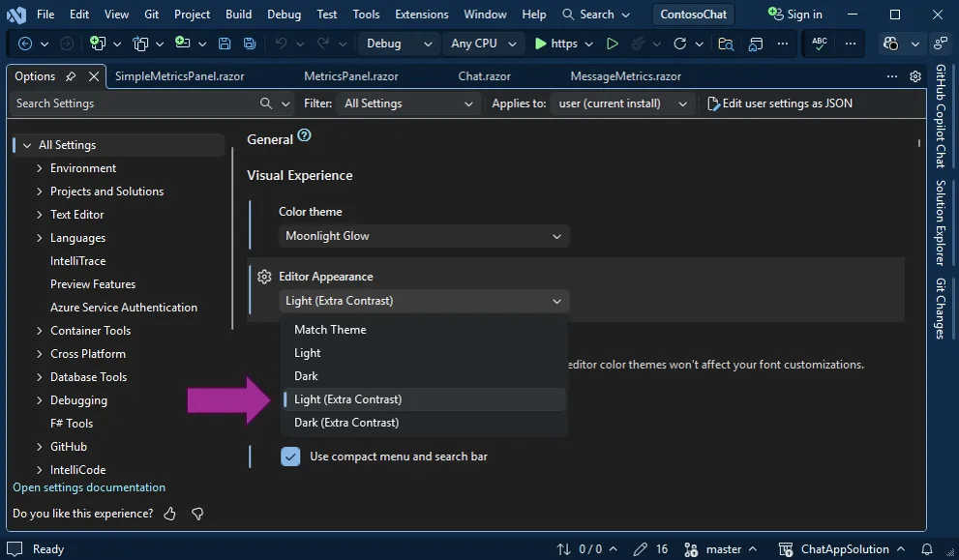Click the Open settings documentation link
959x560 pixels.
(x=88, y=486)
